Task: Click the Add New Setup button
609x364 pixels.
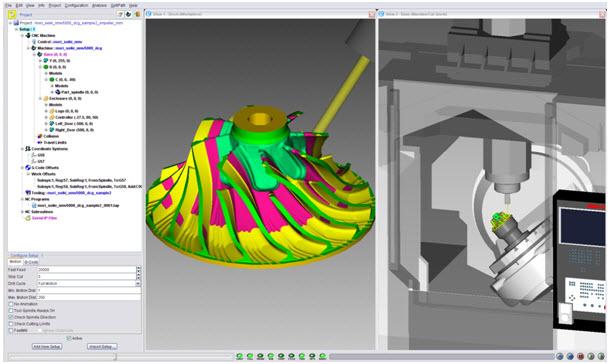Action: [x=47, y=347]
